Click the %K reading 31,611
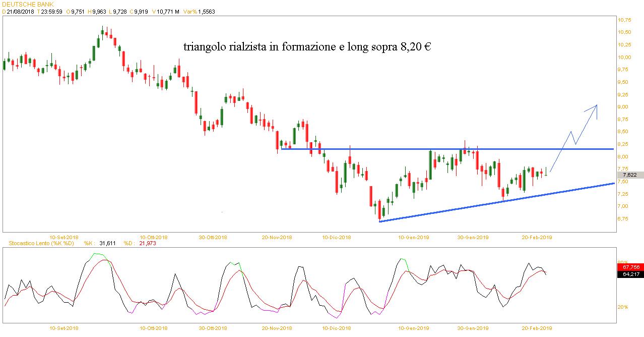Viewport: 644px width, 337px height. (x=107, y=243)
